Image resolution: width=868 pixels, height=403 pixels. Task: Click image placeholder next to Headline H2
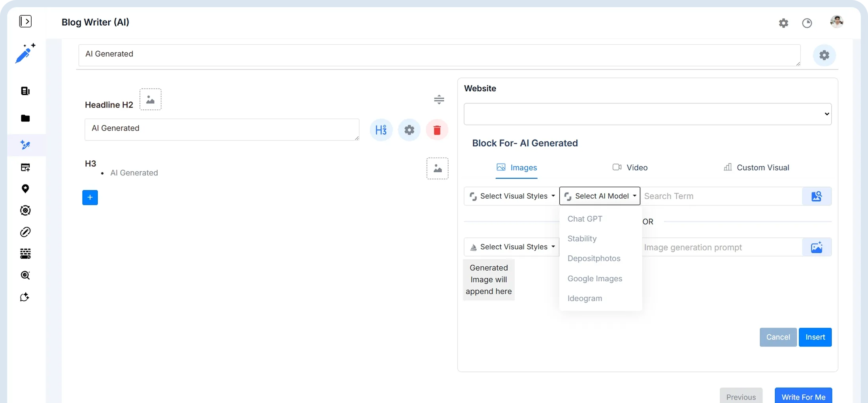150,100
